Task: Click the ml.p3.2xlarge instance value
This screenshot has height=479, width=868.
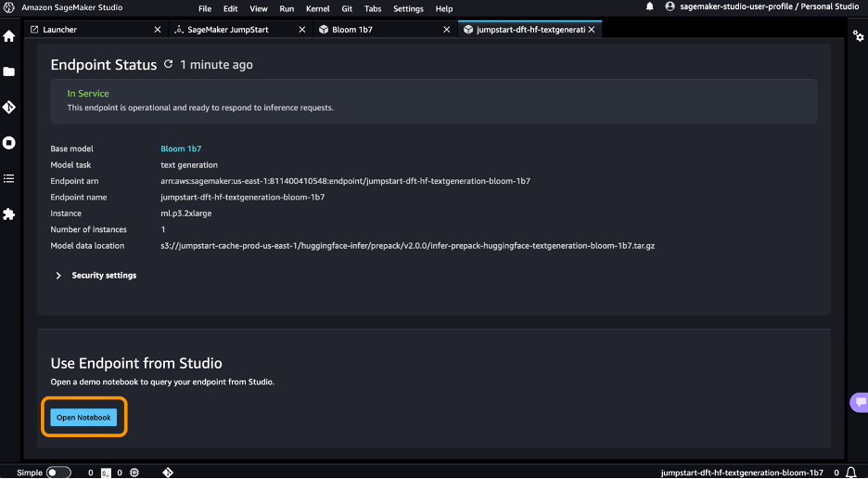Action: click(x=186, y=214)
